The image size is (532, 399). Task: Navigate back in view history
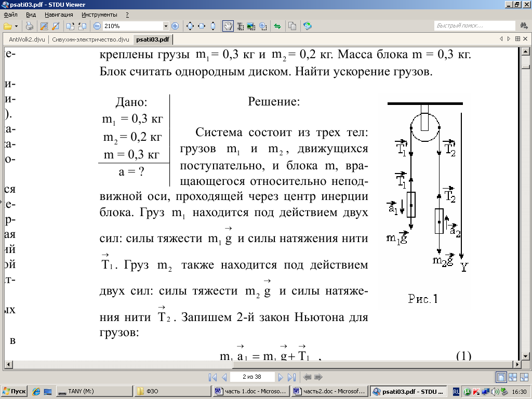(x=307, y=377)
